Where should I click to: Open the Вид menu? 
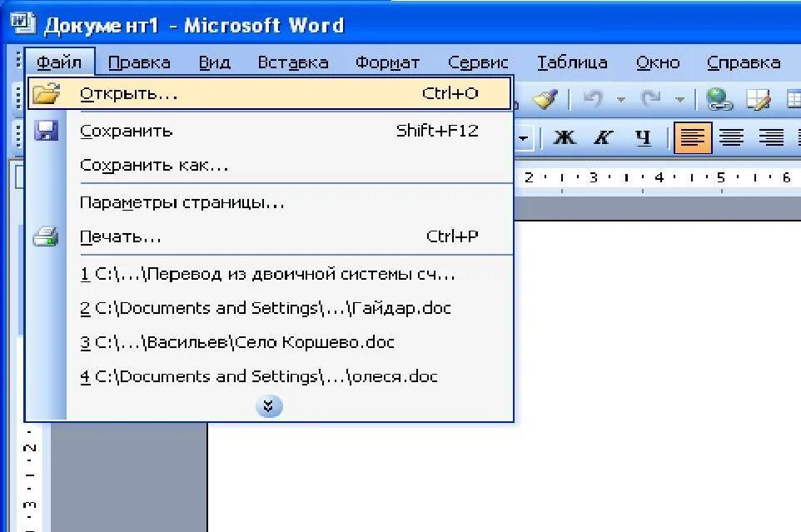215,62
